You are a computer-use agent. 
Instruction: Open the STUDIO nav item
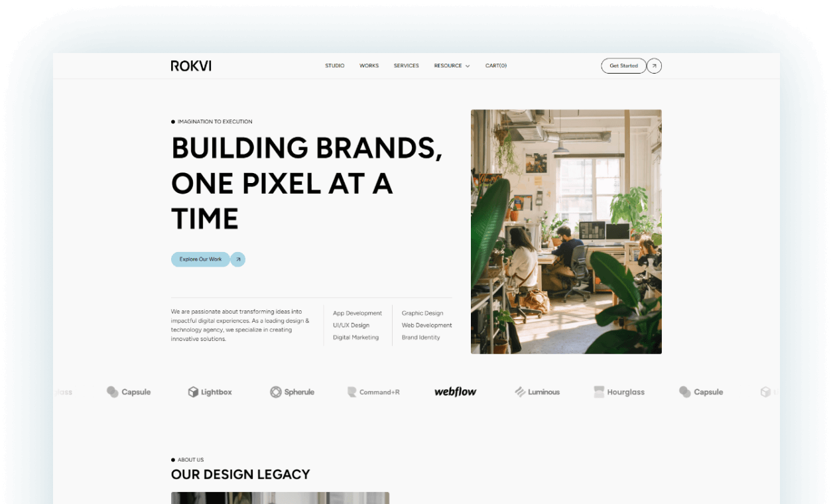point(335,66)
